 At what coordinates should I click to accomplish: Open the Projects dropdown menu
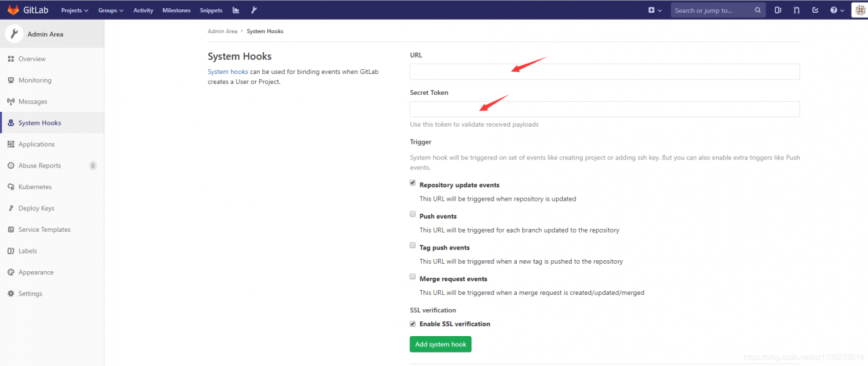75,10
